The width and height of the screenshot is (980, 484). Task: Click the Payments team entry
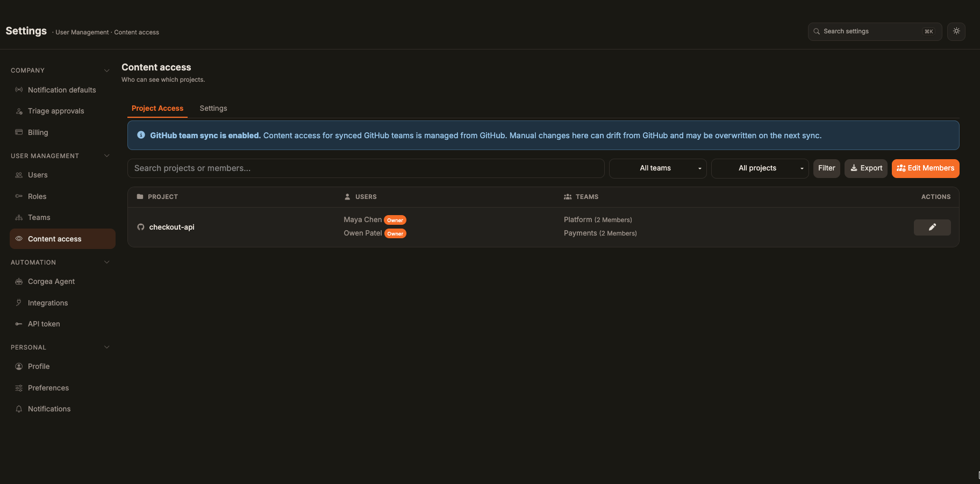pos(600,233)
